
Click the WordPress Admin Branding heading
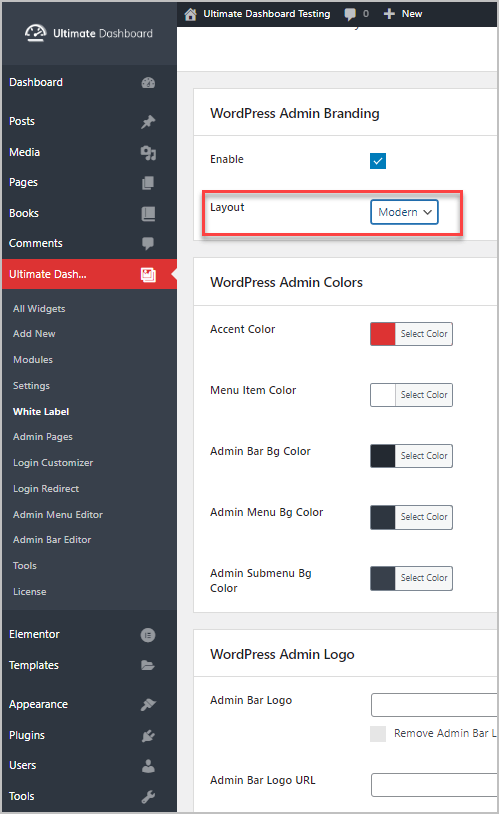(x=294, y=113)
